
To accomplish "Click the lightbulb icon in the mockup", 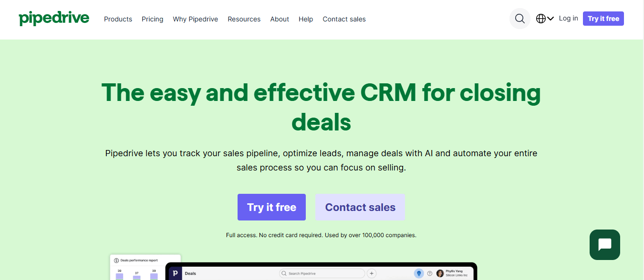I will pos(419,273).
